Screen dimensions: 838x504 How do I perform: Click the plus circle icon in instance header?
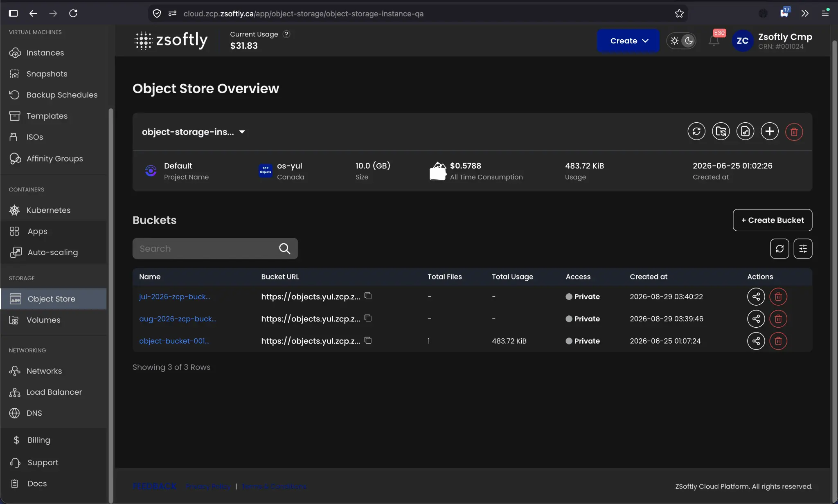pyautogui.click(x=770, y=132)
